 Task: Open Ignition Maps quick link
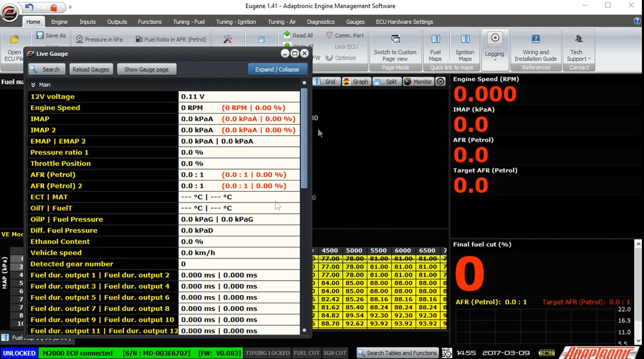pos(465,48)
